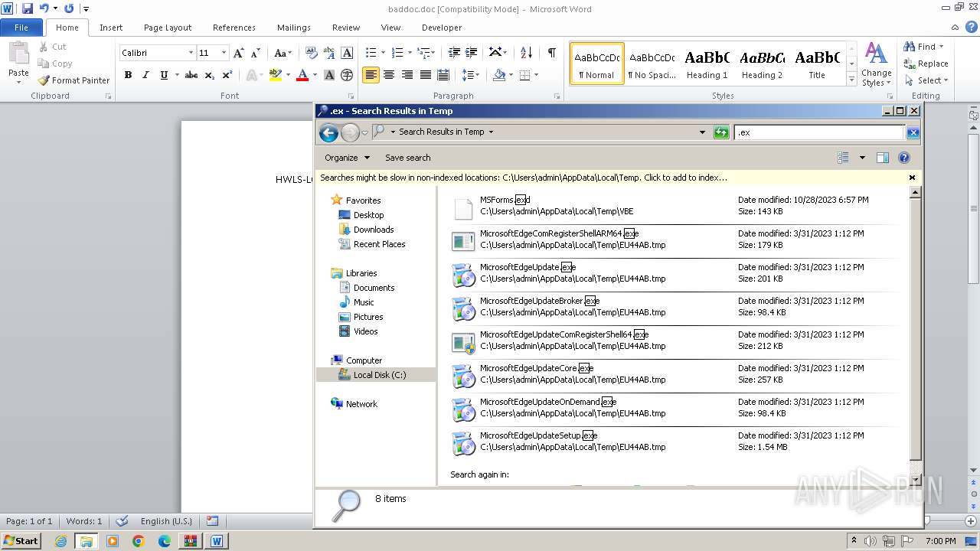Click Back button in search window
The image size is (980, 551).
coord(328,132)
